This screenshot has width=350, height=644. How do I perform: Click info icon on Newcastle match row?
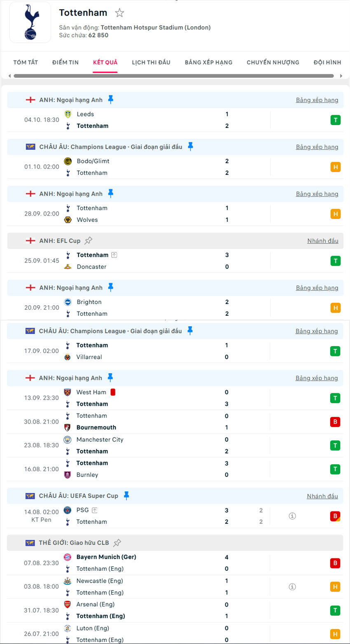tap(292, 587)
